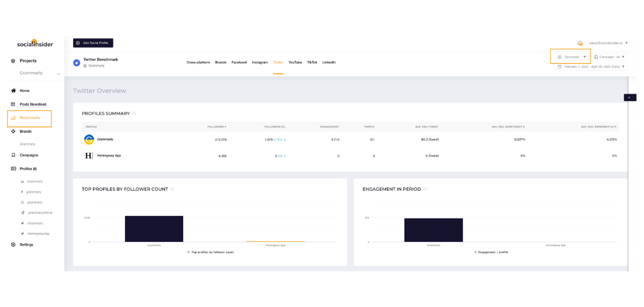This screenshot has width=644, height=307.
Task: Click the Engagement column header
Action: [330, 126]
